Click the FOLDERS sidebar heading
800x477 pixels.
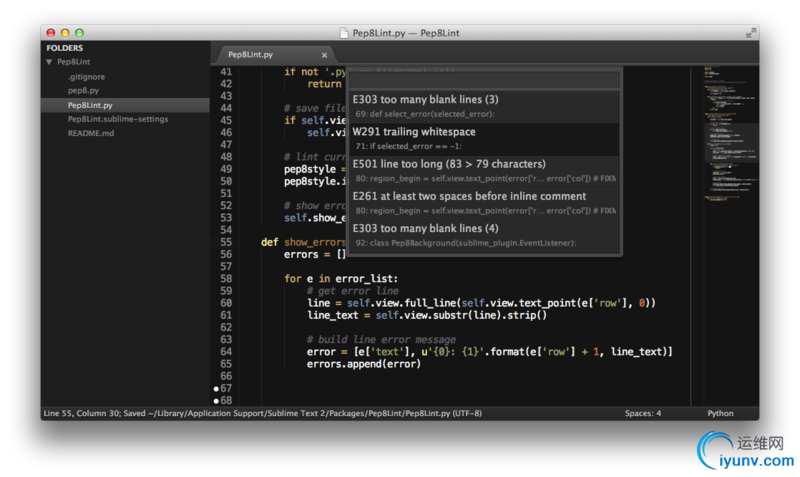click(x=64, y=48)
